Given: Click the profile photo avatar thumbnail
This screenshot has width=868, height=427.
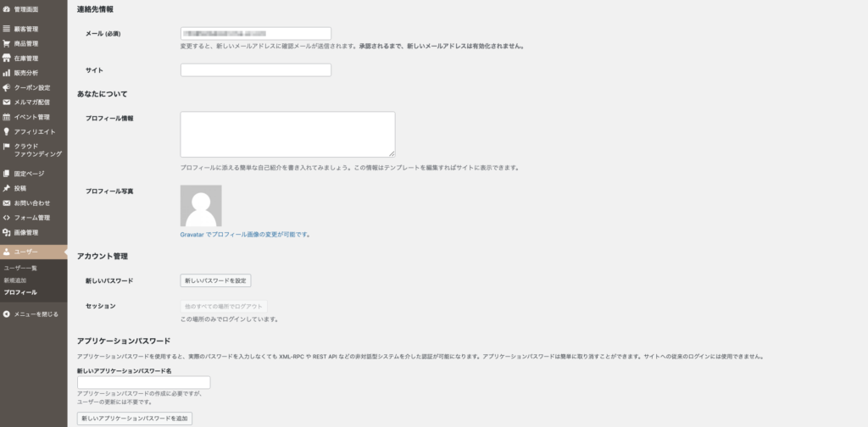Looking at the screenshot, I should 201,206.
